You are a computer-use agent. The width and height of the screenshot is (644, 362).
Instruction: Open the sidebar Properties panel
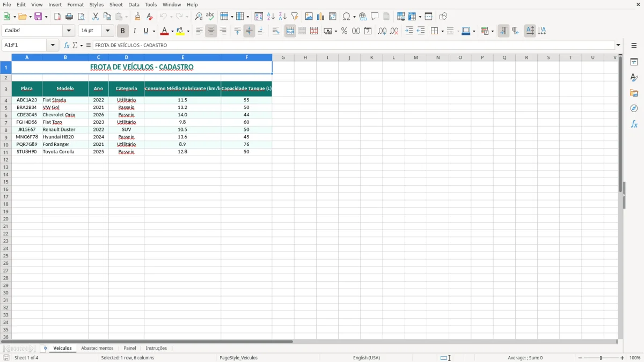[x=634, y=62]
